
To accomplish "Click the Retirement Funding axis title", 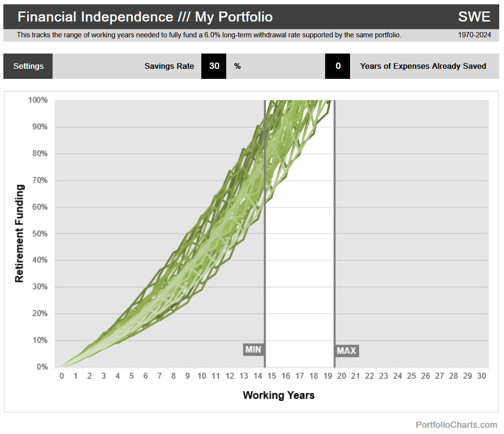I will point(20,233).
